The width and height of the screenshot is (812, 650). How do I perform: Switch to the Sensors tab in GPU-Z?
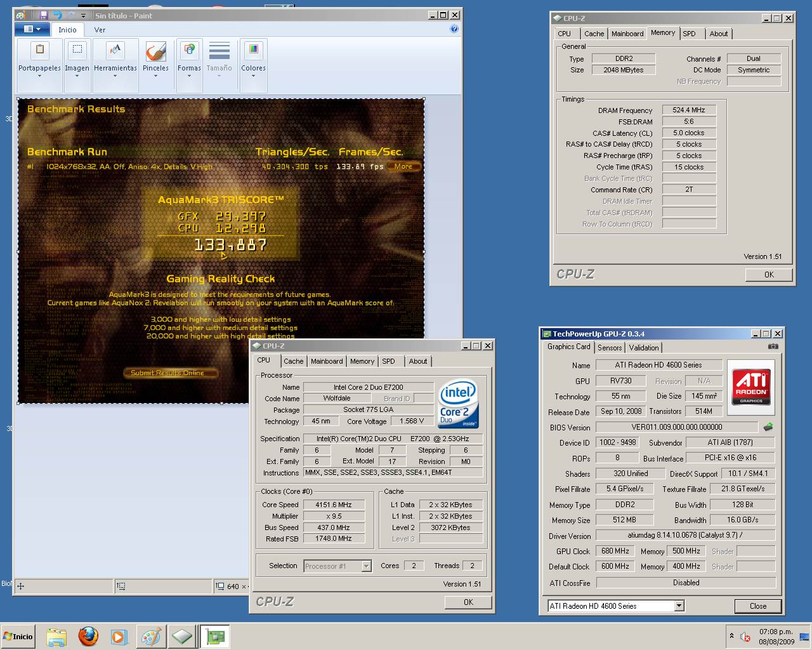[610, 348]
